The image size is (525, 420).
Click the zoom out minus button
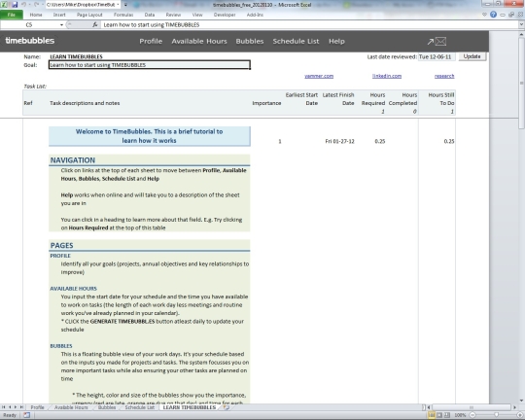(x=472, y=415)
